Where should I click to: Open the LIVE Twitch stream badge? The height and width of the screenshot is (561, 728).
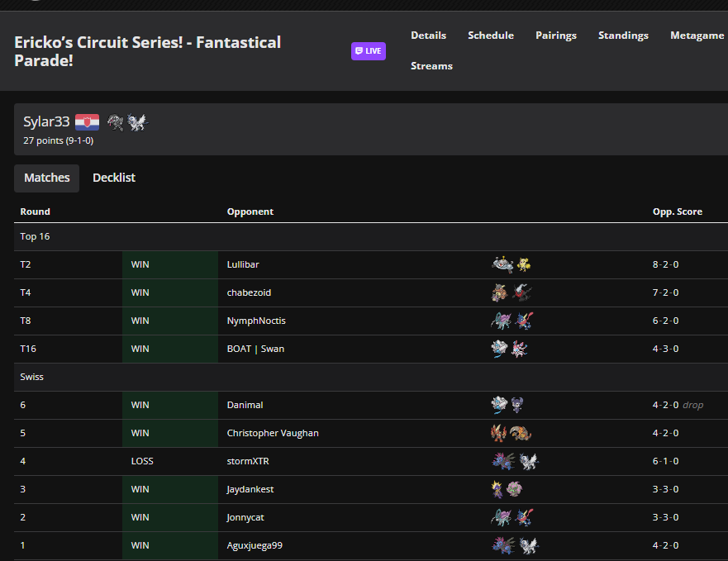(369, 51)
